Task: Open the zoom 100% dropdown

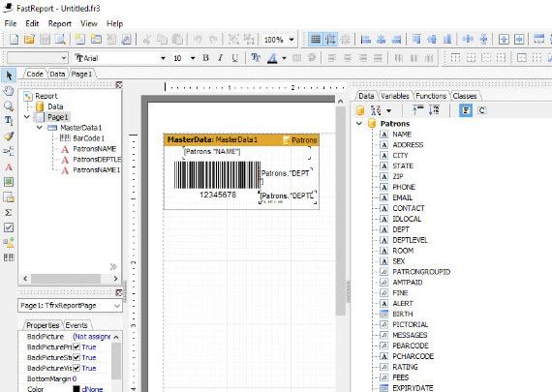Action: point(291,40)
